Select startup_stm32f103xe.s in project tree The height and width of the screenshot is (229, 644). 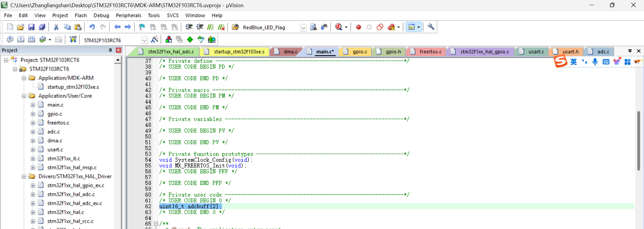(x=73, y=87)
